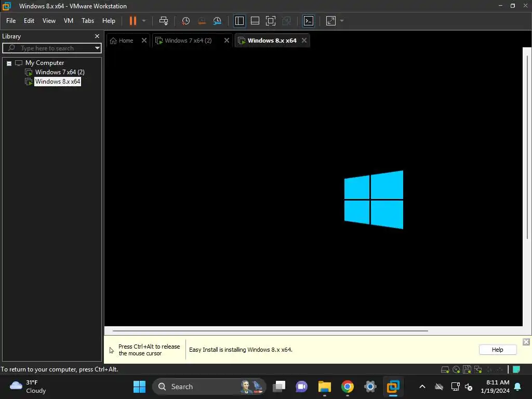532x399 pixels.
Task: Click the Windows logo in the VM display
Action: [x=374, y=200]
